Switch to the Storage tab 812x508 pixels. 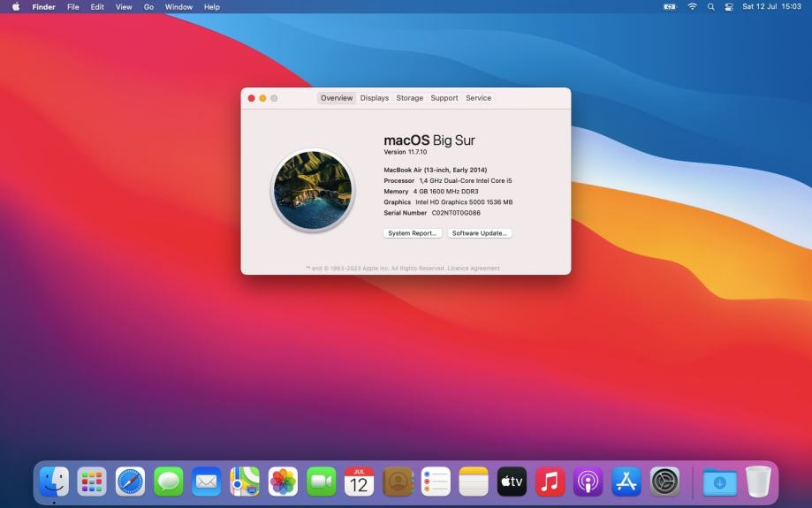coord(409,98)
